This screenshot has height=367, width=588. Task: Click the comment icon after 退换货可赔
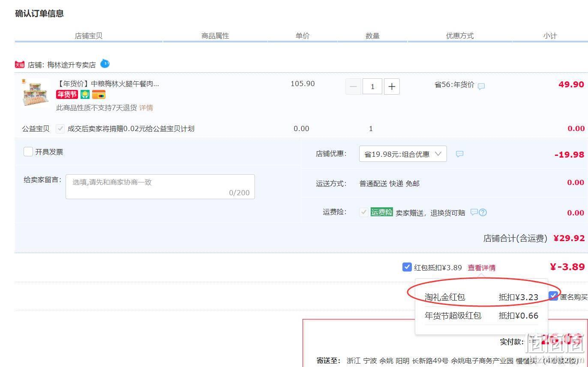click(474, 212)
